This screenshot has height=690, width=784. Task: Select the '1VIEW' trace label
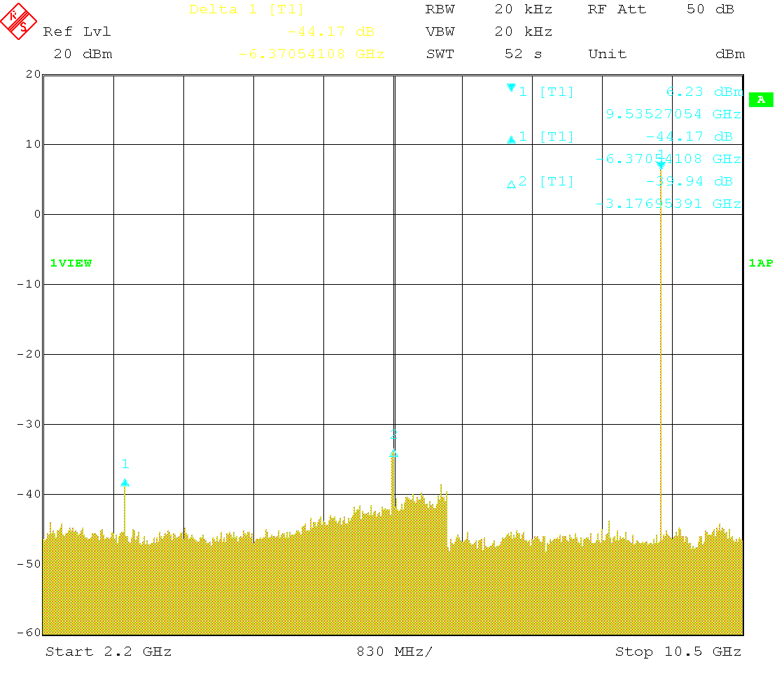71,263
